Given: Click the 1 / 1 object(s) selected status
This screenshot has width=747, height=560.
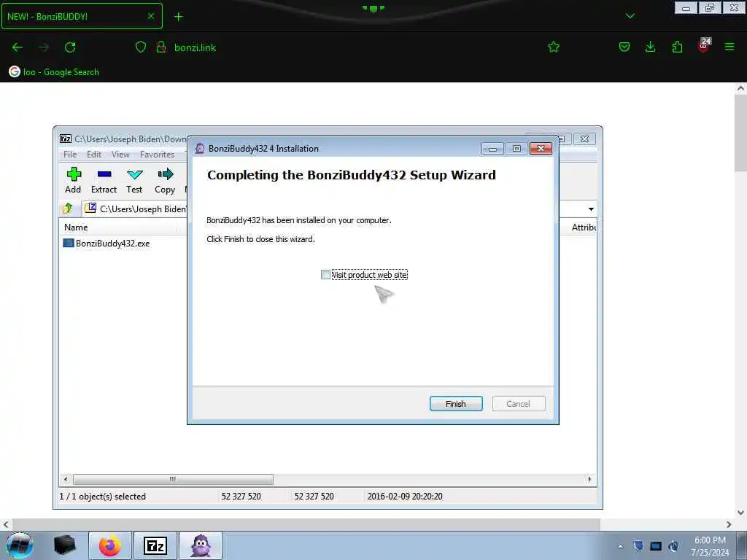Looking at the screenshot, I should click(x=102, y=496).
